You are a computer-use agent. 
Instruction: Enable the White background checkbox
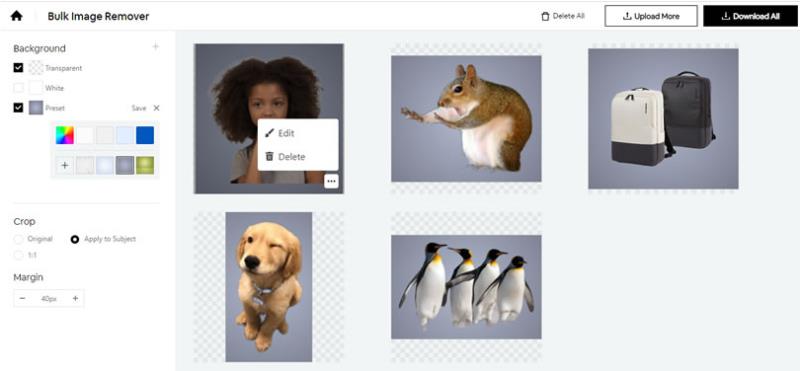coord(18,88)
